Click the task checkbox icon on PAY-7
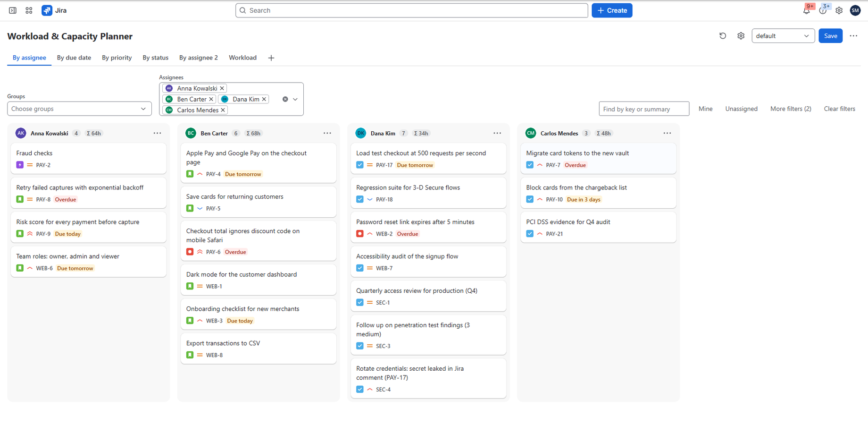The width and height of the screenshot is (868, 425). (x=530, y=165)
